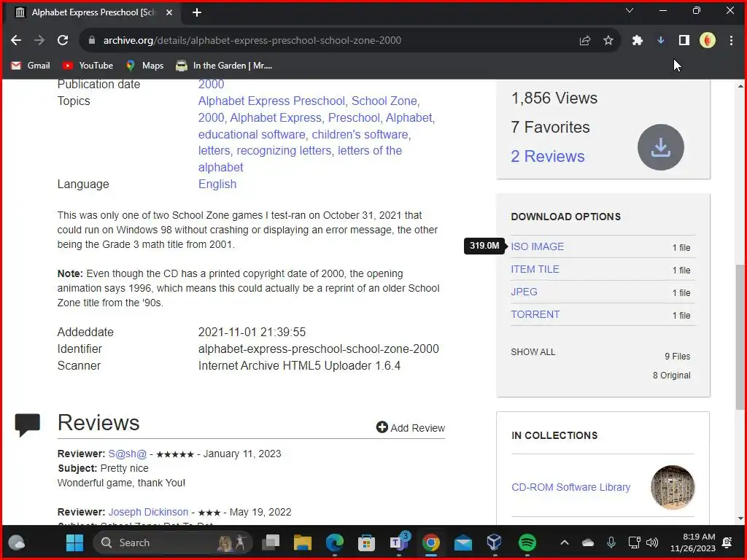Open reviewer Joseph Dickinson profile
This screenshot has width=747, height=560.
[x=148, y=512]
